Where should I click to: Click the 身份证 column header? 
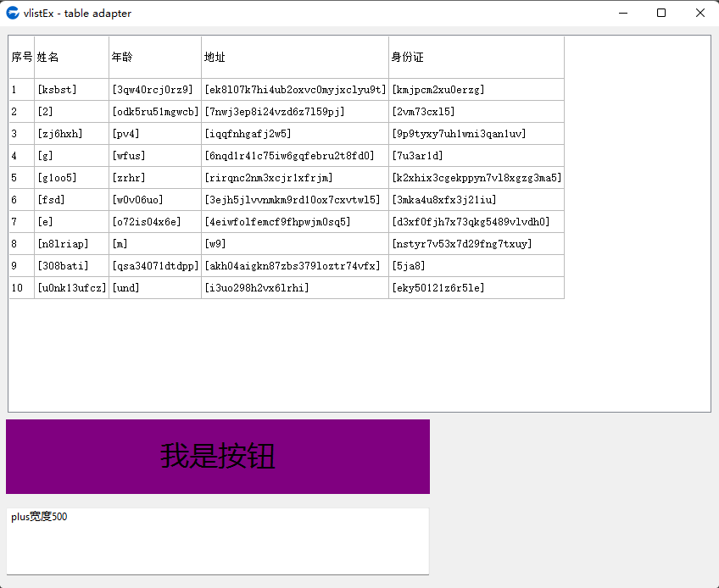[x=477, y=57]
